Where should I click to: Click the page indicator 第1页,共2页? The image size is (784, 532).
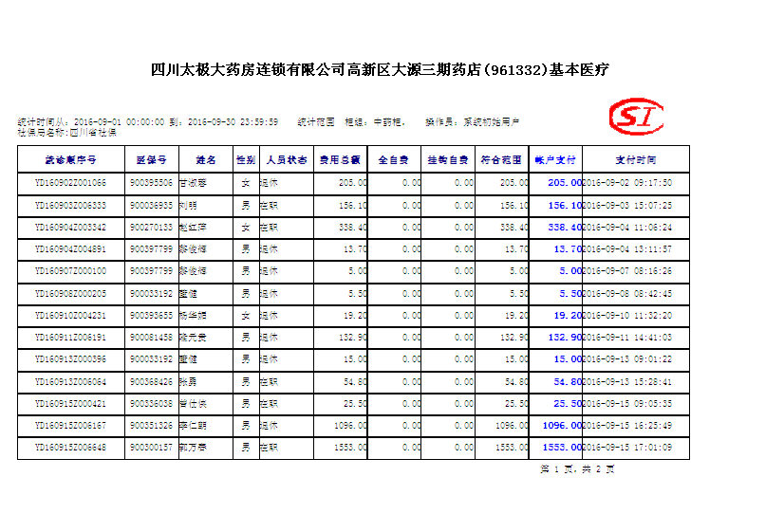point(577,469)
